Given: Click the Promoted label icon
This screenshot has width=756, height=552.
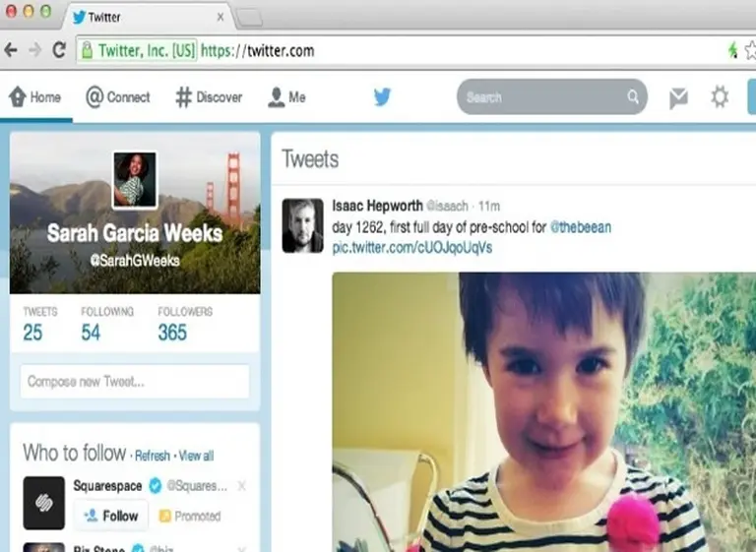Looking at the screenshot, I should coord(165,516).
